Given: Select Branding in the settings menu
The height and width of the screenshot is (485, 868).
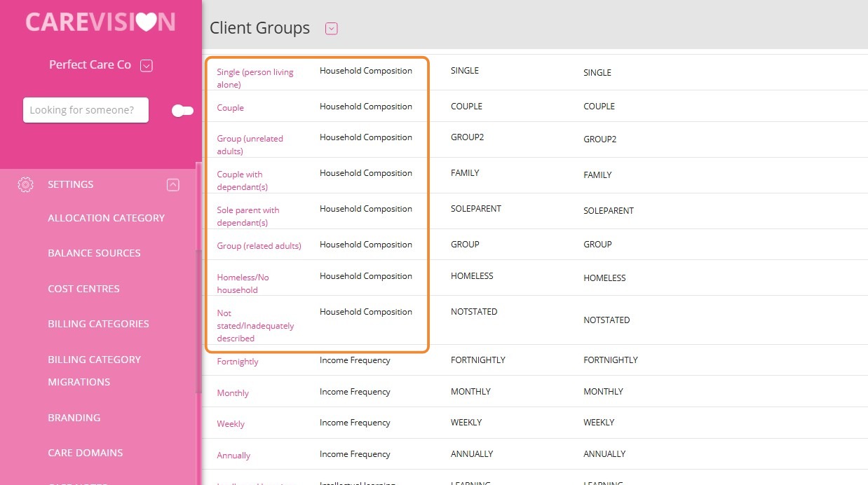Looking at the screenshot, I should pos(74,418).
